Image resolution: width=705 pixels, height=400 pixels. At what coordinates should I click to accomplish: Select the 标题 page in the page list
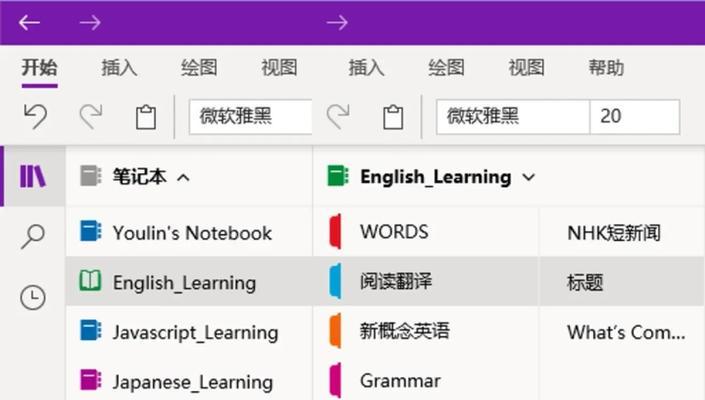click(x=622, y=282)
